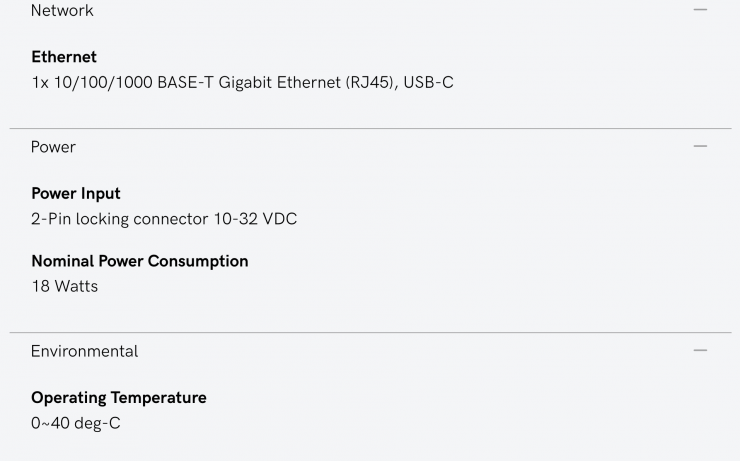Collapse the Network section using its minus icon
This screenshot has width=740, height=461.
700,10
